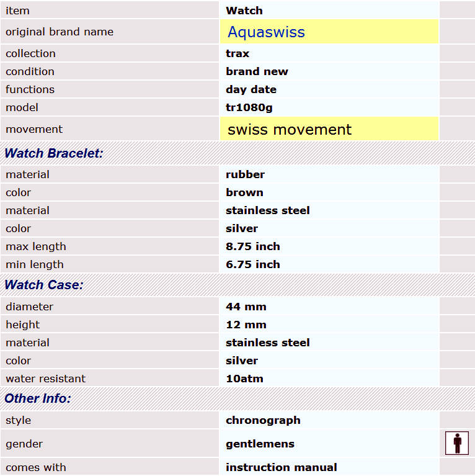
Task: Click the 12 mm height value
Action: point(246,325)
